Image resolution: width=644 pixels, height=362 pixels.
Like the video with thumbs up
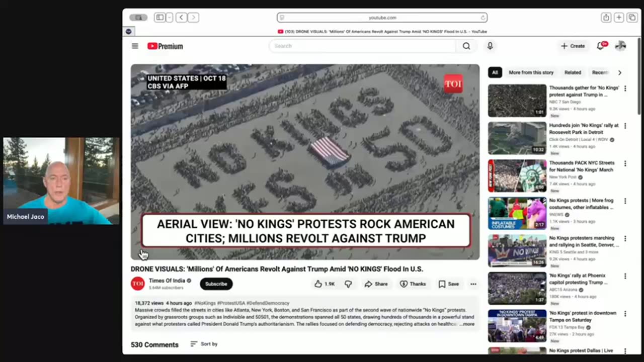[x=325, y=284]
